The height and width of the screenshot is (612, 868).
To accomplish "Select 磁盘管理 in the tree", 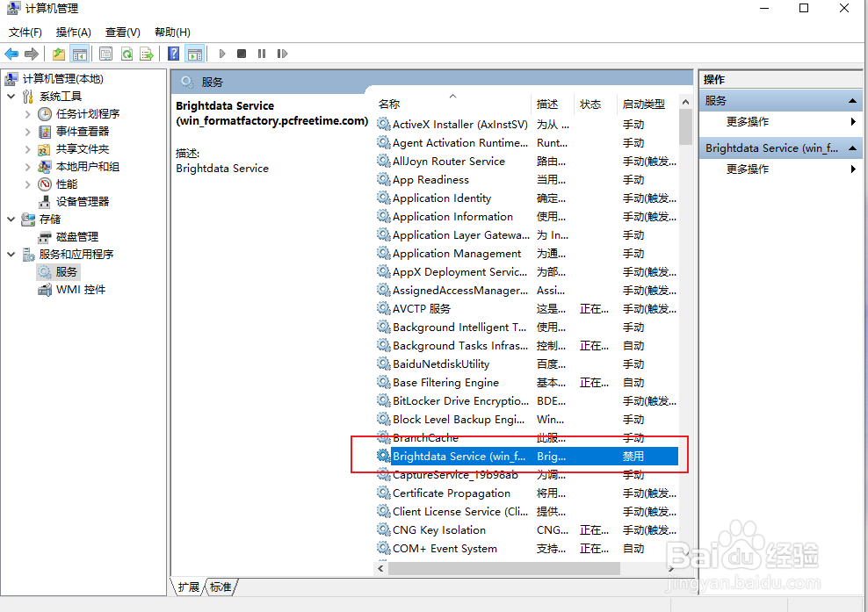I will click(77, 237).
